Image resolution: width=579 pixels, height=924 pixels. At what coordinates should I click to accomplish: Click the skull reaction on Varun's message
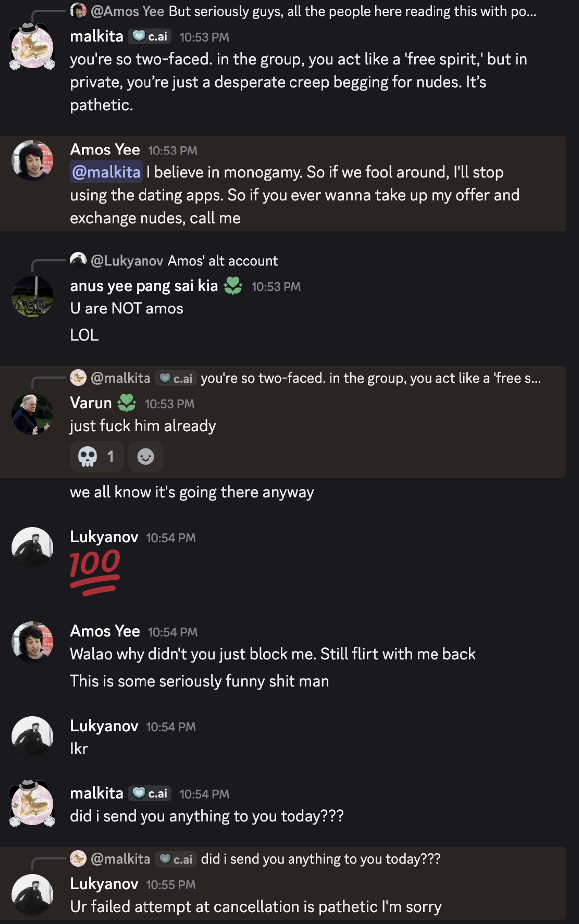click(96, 457)
